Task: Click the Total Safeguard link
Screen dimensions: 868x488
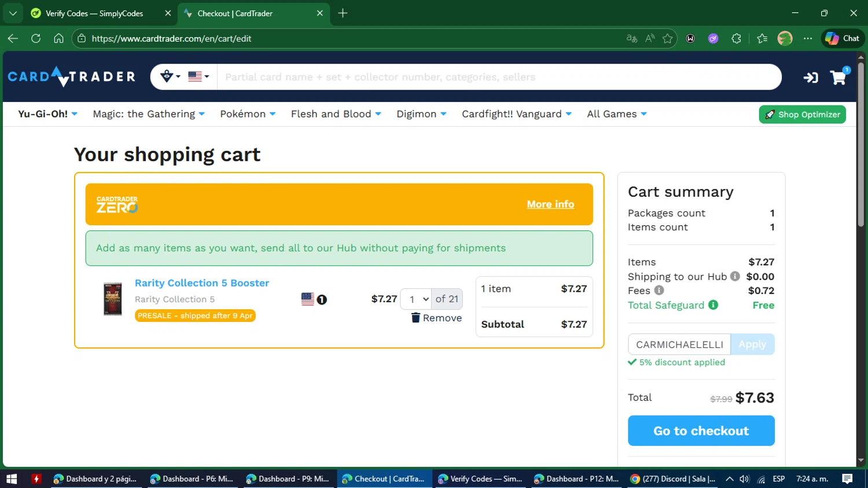Action: click(666, 305)
